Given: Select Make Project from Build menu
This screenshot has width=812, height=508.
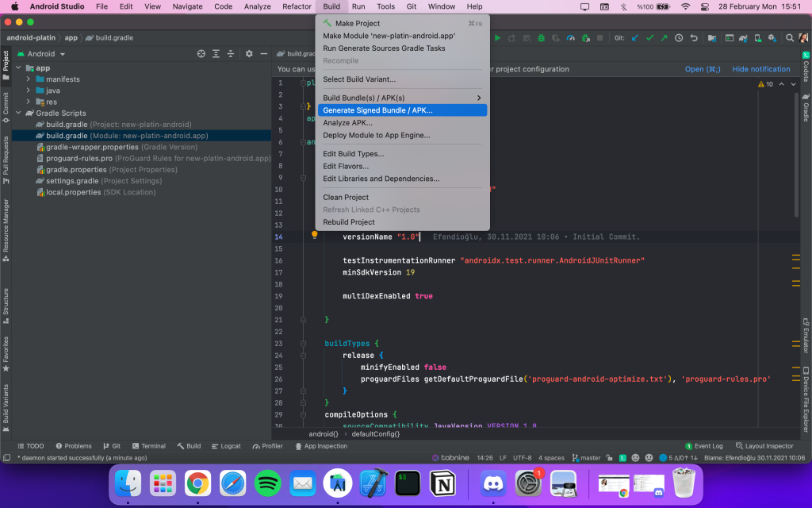Looking at the screenshot, I should point(402,23).
